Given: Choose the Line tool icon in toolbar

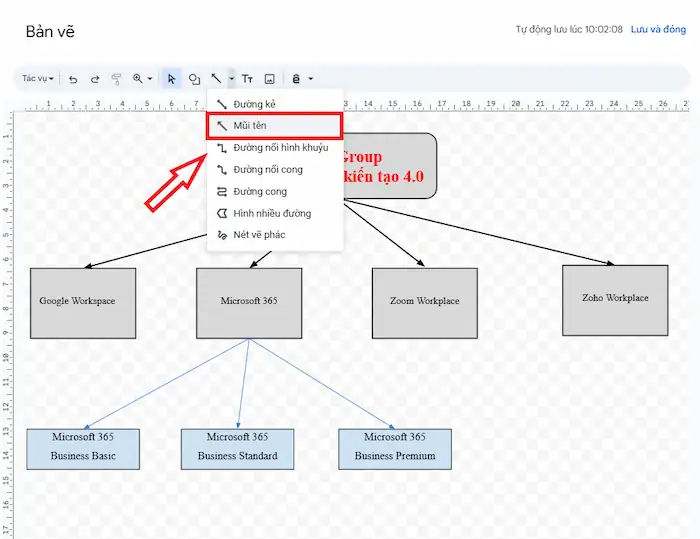Looking at the screenshot, I should click(216, 79).
